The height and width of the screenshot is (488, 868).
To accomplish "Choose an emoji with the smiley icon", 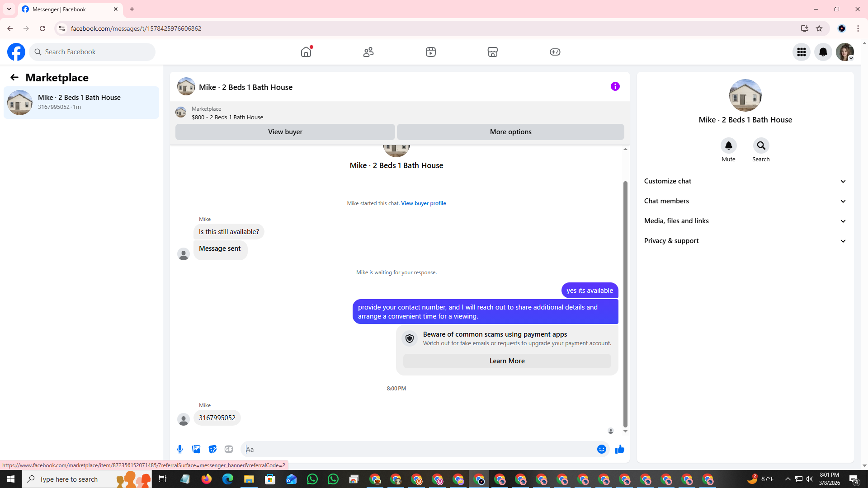I will click(601, 449).
